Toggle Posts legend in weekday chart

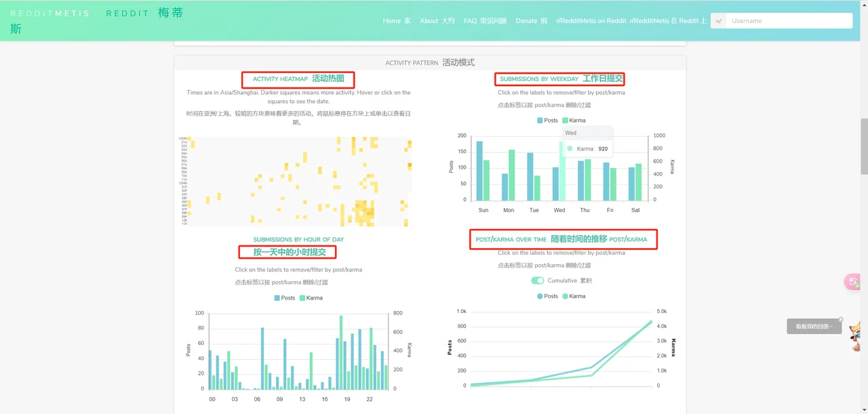click(x=548, y=121)
